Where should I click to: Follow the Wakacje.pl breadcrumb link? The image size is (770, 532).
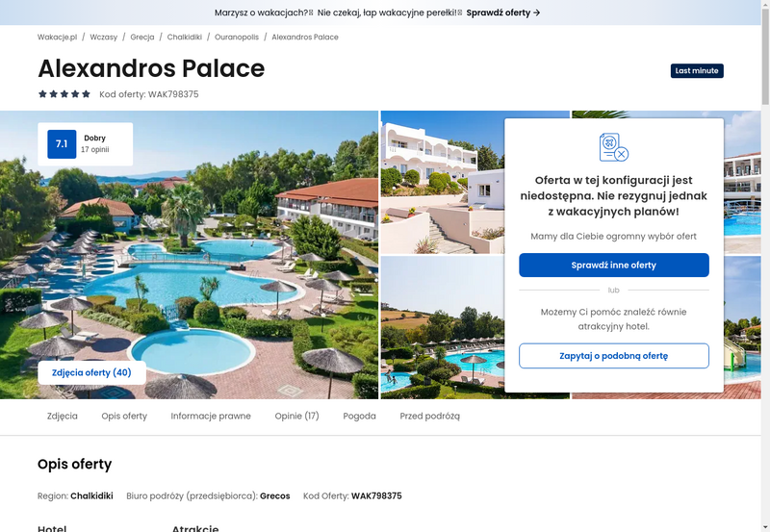(58, 37)
